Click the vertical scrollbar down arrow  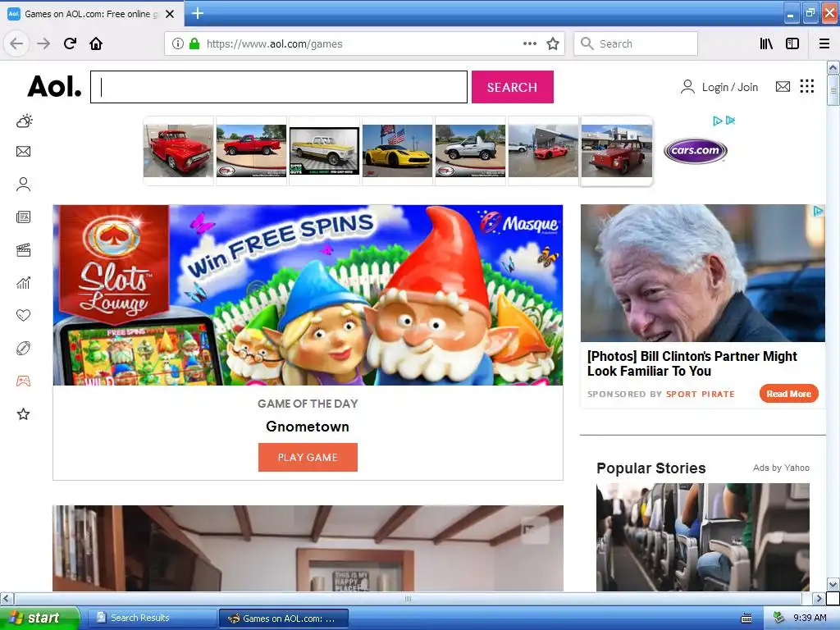[x=833, y=584]
